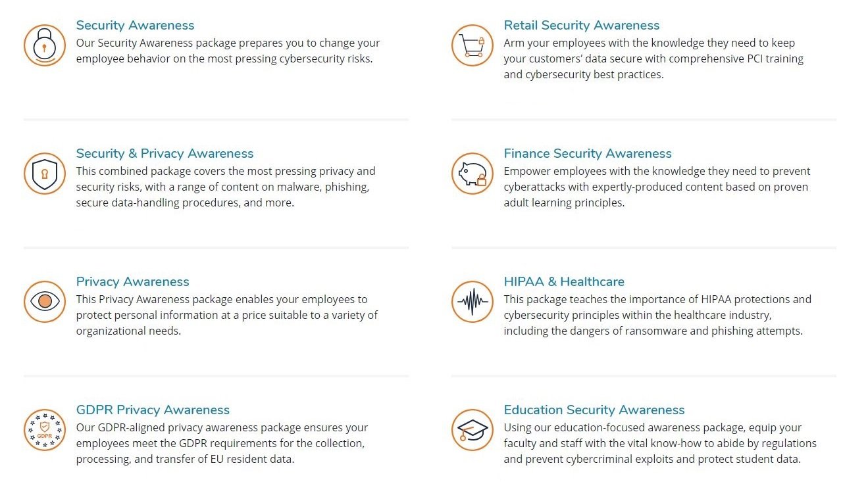Screen dimensions: 868x501
Task: Open the Security Awareness heading link
Action: click(x=135, y=26)
